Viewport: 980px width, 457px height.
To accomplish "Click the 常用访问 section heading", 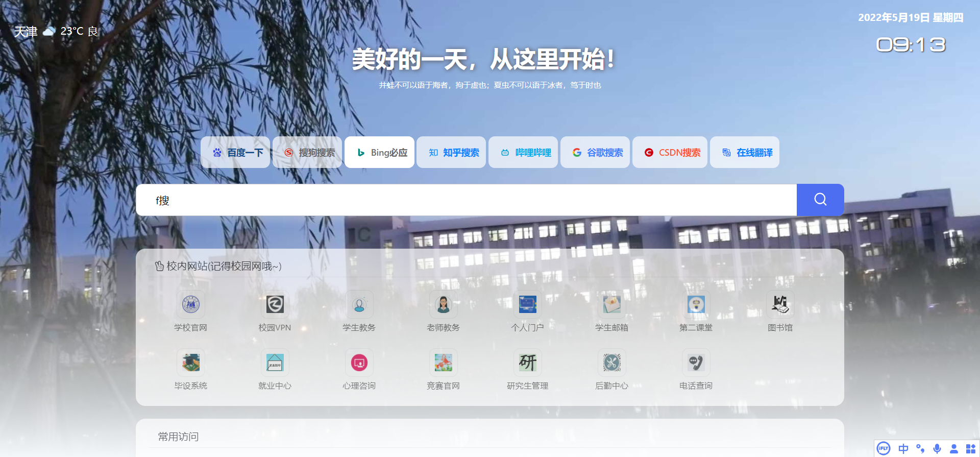I will click(178, 437).
